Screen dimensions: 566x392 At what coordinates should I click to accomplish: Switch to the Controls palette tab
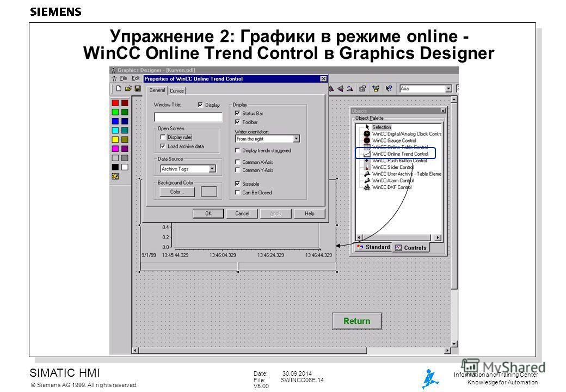point(411,248)
